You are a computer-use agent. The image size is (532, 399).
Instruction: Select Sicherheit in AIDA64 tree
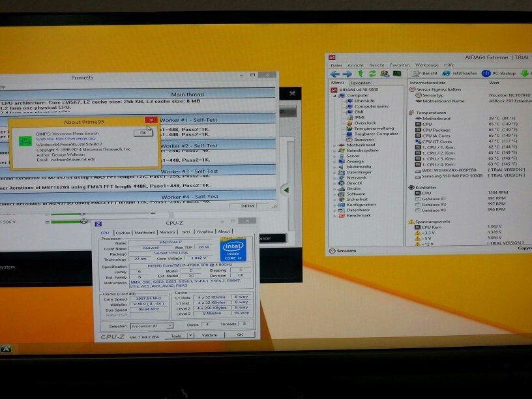tap(353, 199)
